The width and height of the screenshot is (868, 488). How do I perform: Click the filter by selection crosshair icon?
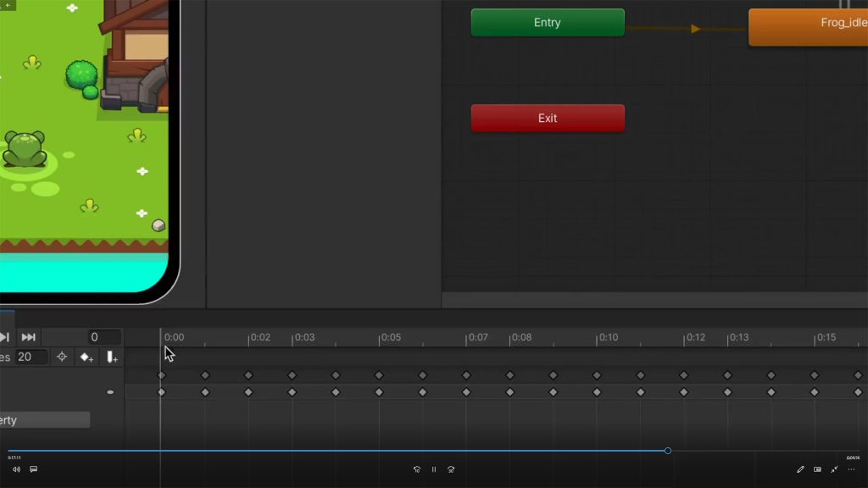coord(61,358)
